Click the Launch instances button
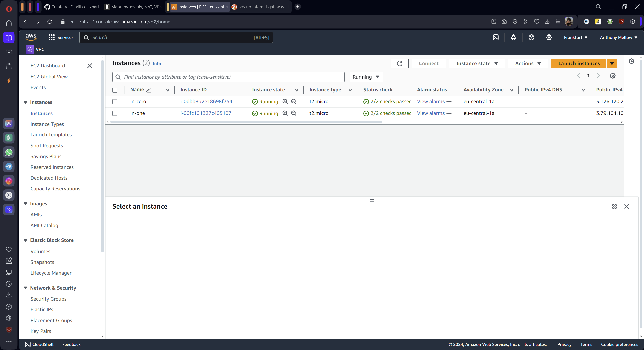The width and height of the screenshot is (644, 350). tap(579, 63)
